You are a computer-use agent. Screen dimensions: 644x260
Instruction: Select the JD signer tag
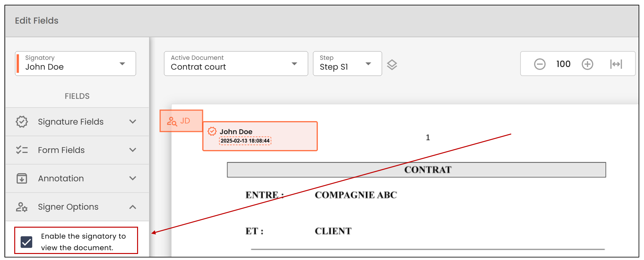(181, 121)
